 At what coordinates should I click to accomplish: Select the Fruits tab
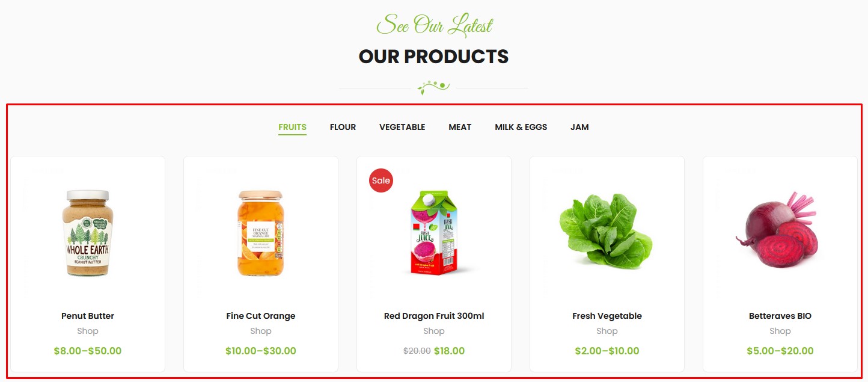292,127
